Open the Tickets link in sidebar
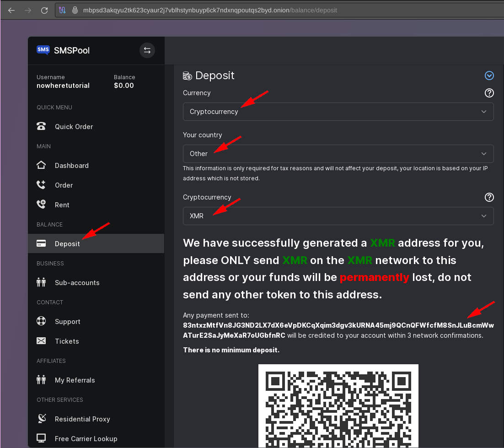 pyautogui.click(x=96, y=341)
